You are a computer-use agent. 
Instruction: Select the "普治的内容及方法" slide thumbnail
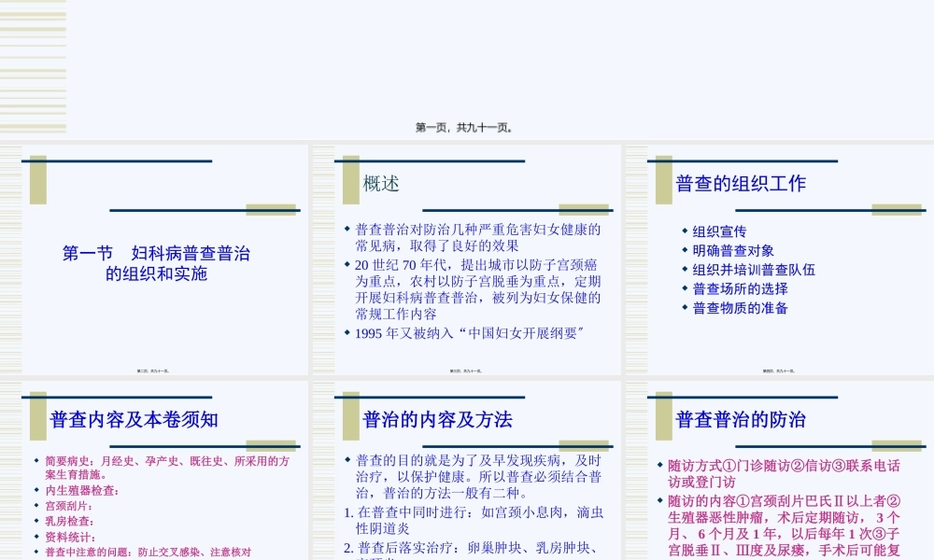467,467
